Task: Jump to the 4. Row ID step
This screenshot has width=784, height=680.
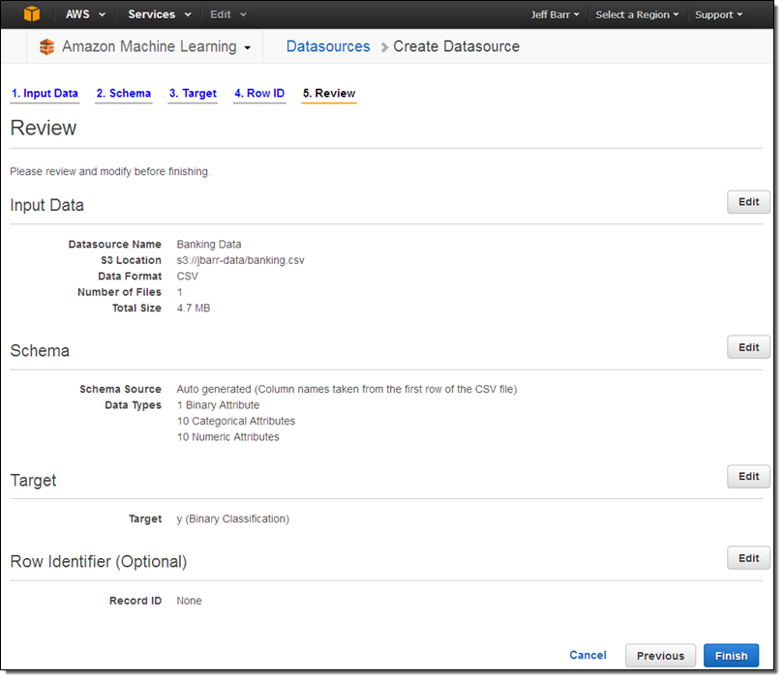Action: [x=259, y=94]
